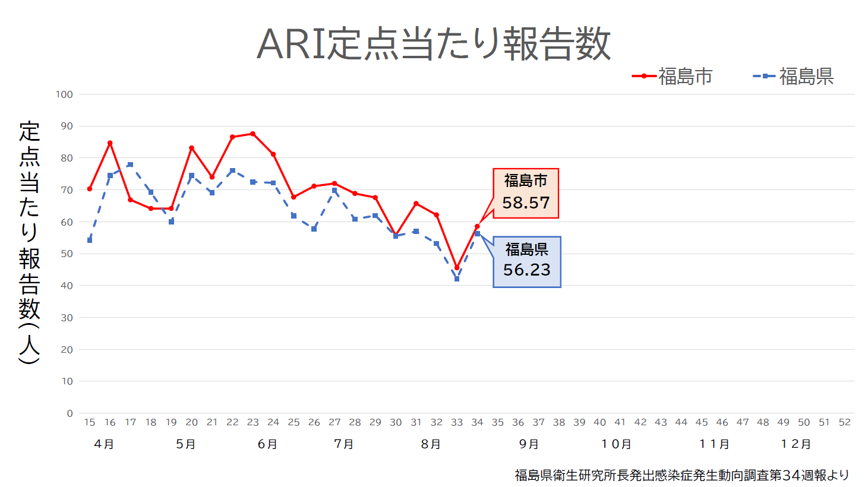Click week 20 on the x-axis
Image resolution: width=868 pixels, height=487 pixels.
pos(191,422)
